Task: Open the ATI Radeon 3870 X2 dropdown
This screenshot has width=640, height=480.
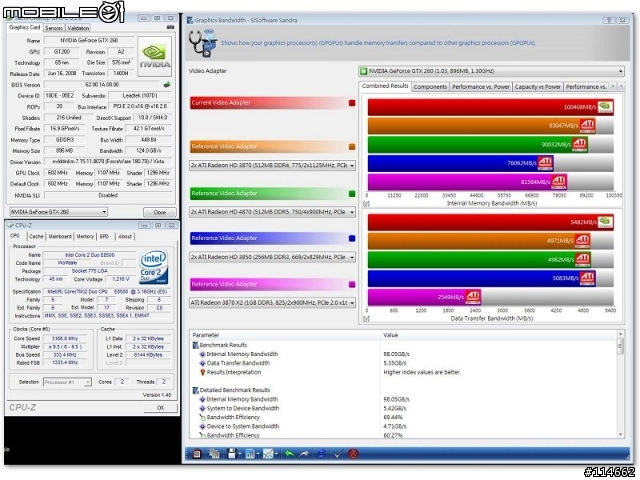Action: [x=272, y=303]
